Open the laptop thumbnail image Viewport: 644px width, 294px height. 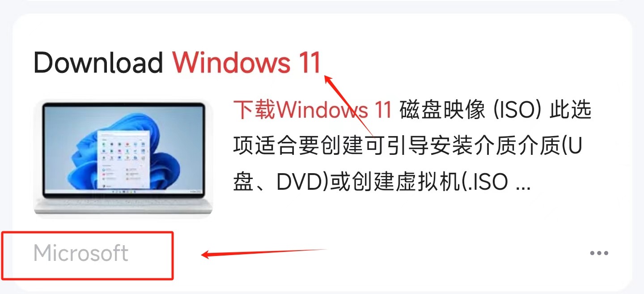[x=123, y=159]
